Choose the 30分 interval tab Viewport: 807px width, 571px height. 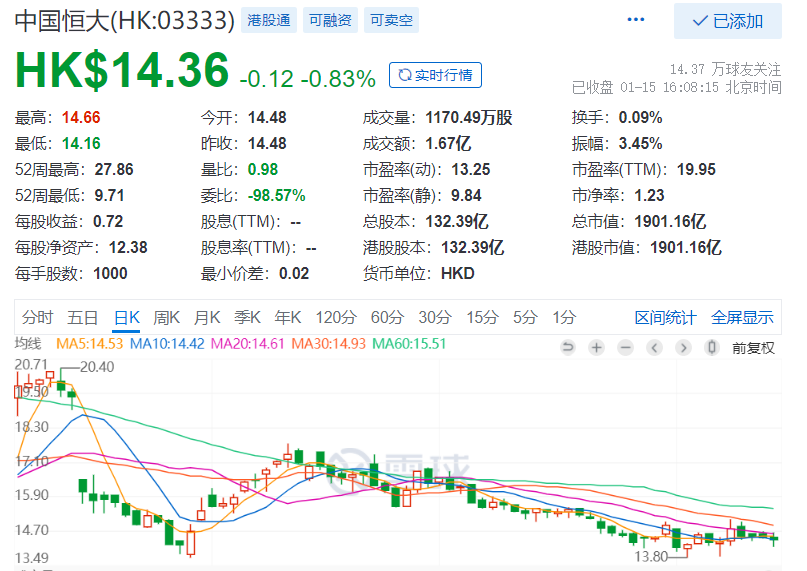pos(434,317)
